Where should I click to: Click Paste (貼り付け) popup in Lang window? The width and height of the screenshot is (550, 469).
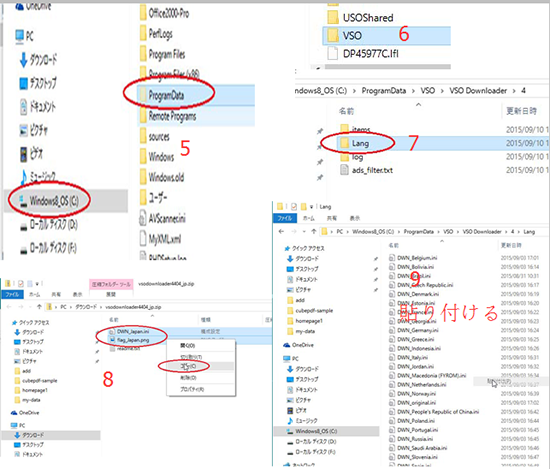[x=499, y=381]
